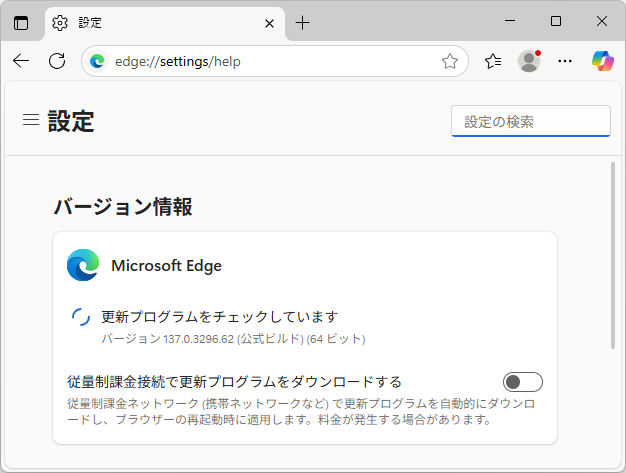Click the Microsoft Edge logo in version card
Image resolution: width=626 pixels, height=473 pixels.
83,265
